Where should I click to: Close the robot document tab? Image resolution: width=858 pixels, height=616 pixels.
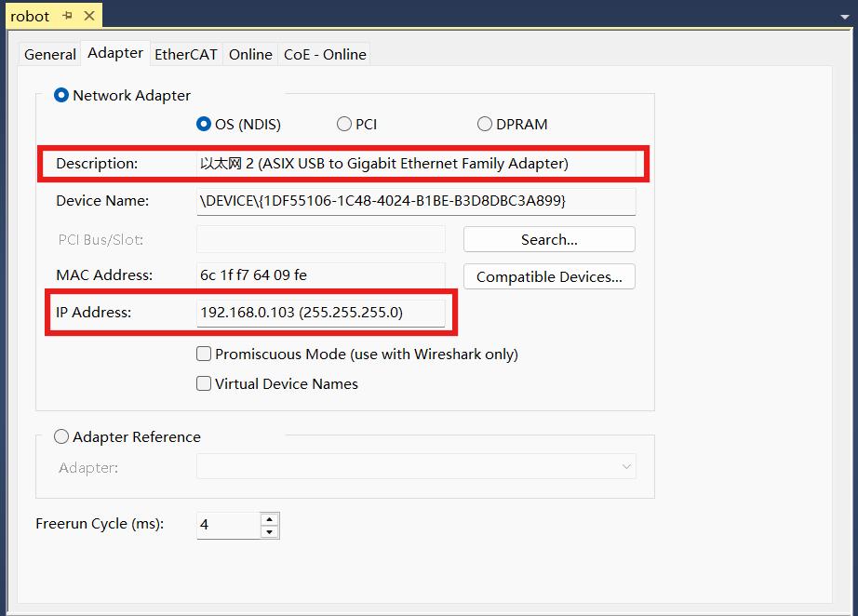88,16
